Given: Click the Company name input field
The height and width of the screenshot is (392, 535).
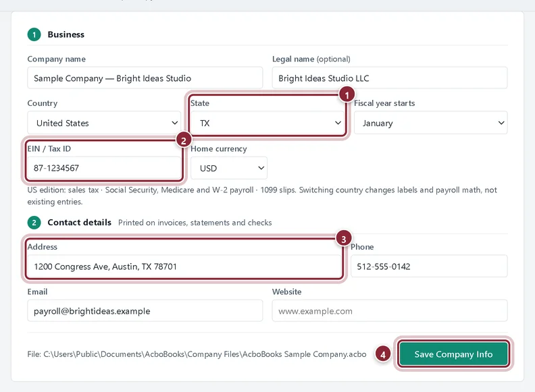Looking at the screenshot, I should (145, 78).
